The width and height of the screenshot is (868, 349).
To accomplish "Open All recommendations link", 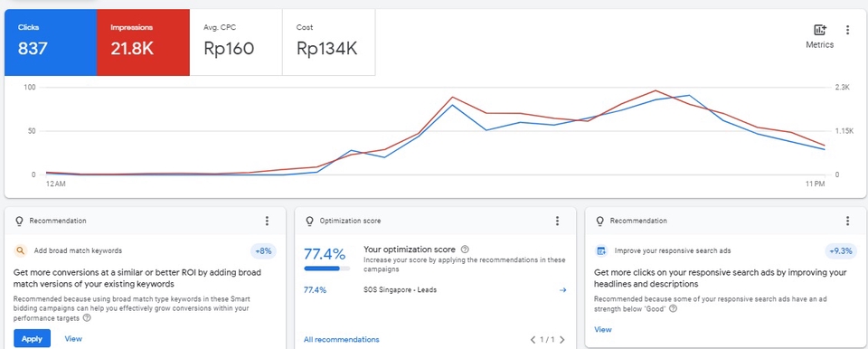I will [342, 340].
